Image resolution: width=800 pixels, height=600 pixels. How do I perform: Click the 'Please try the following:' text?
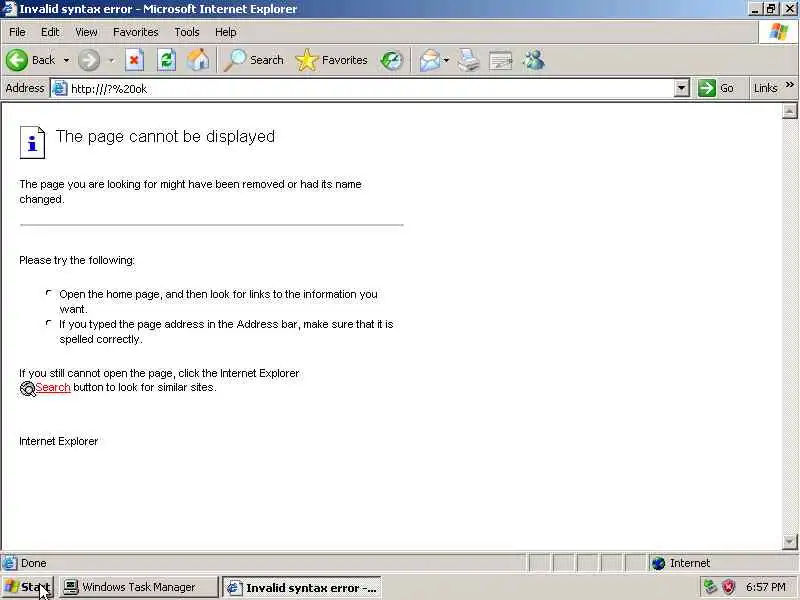[x=77, y=260]
